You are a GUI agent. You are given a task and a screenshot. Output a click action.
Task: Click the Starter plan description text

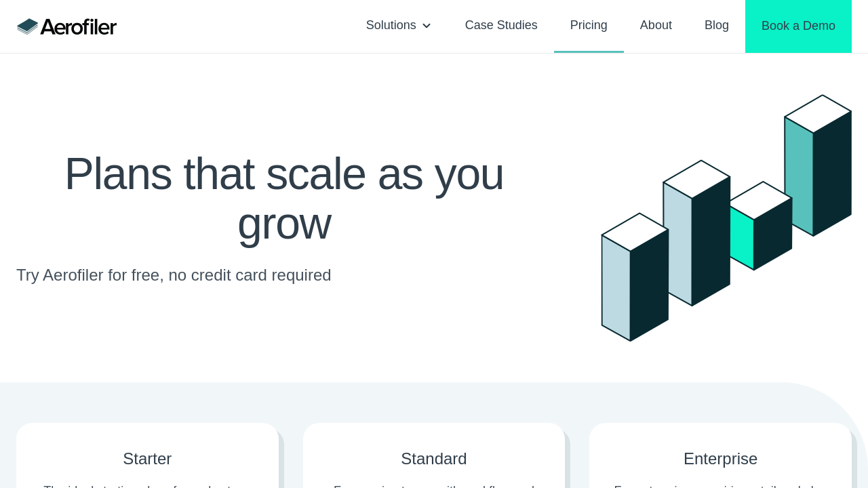pyautogui.click(x=147, y=485)
